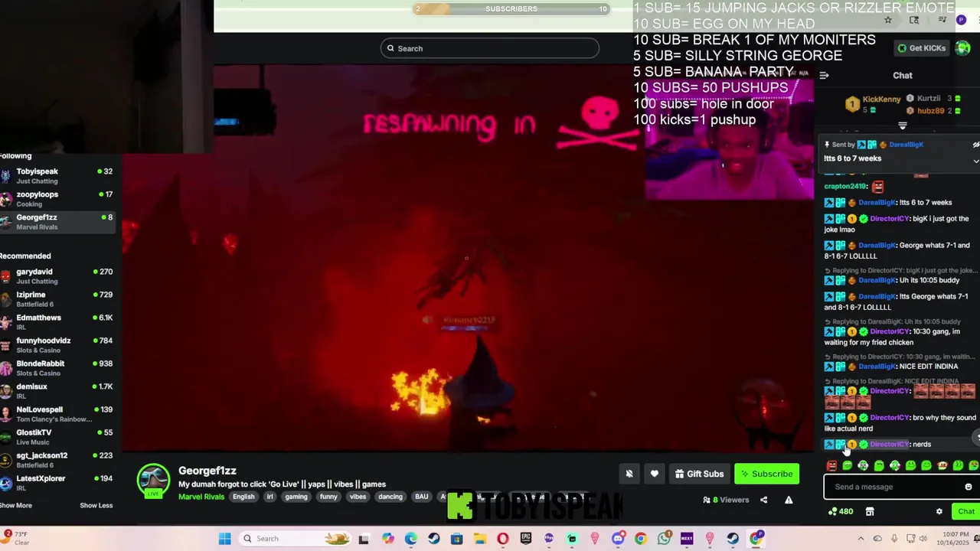Click KickKenny top gifter in leaderboard
Screen dimensions: 980x551
[x=873, y=103]
